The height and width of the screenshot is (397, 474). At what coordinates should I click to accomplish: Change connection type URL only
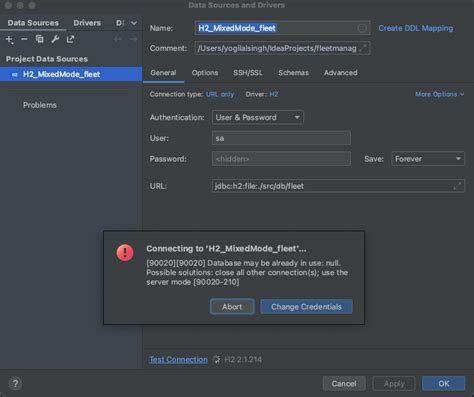point(220,94)
